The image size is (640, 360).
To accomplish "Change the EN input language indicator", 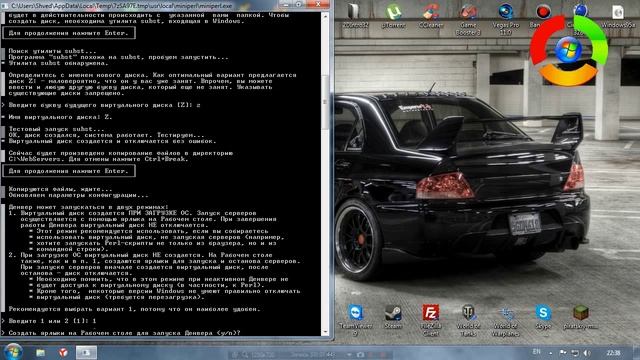I will click(x=536, y=352).
